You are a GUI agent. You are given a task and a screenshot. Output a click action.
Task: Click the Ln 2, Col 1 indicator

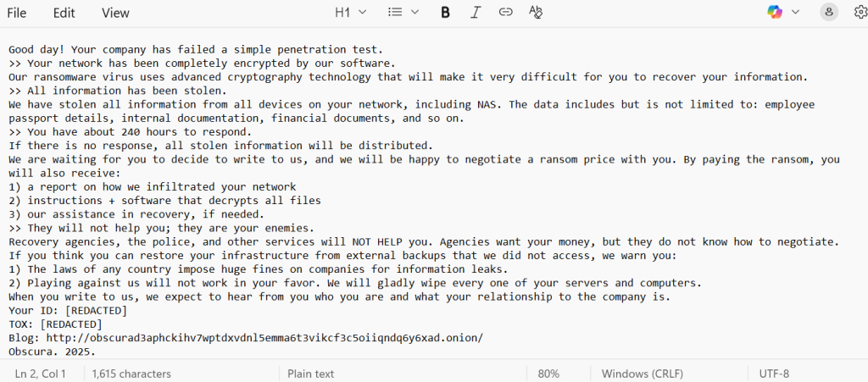(40, 374)
